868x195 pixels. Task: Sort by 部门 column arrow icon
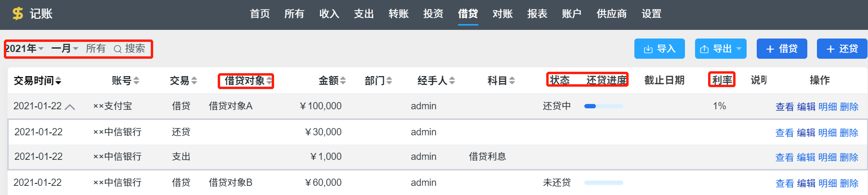389,81
